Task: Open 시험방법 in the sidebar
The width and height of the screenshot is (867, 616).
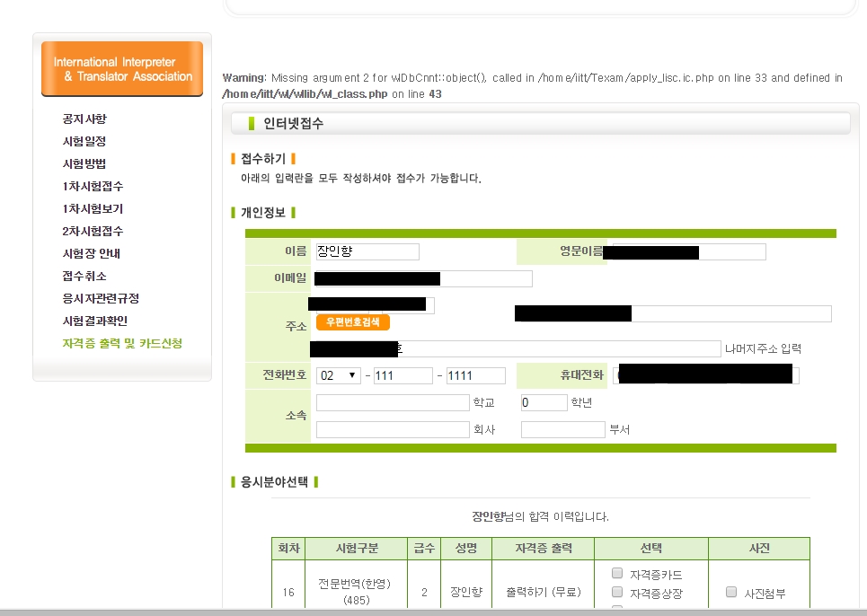Action: 84,164
